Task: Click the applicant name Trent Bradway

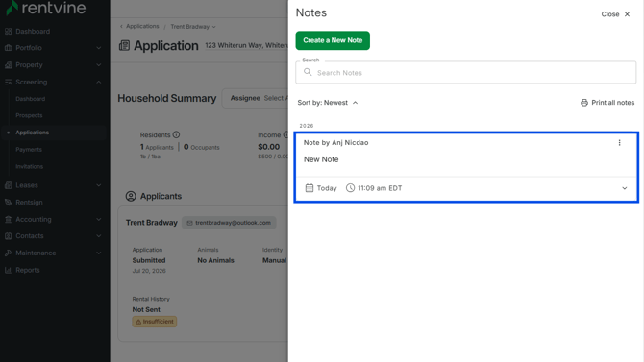Action: coord(152,223)
